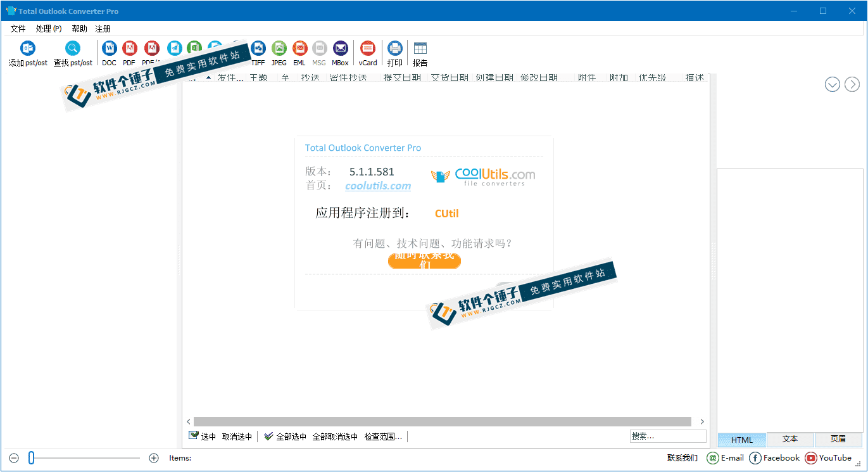Switch to the HTML preview tab

(x=742, y=440)
